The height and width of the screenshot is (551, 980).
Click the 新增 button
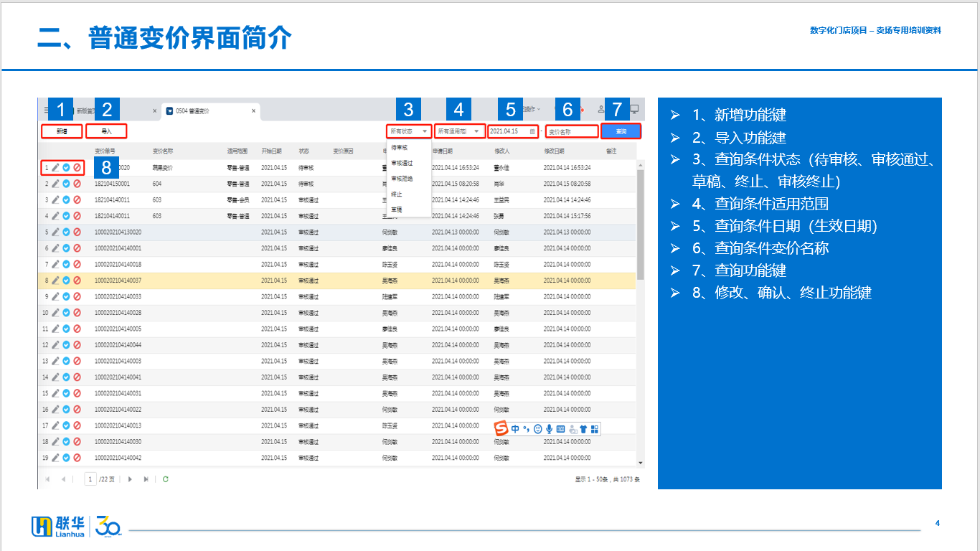coord(62,131)
